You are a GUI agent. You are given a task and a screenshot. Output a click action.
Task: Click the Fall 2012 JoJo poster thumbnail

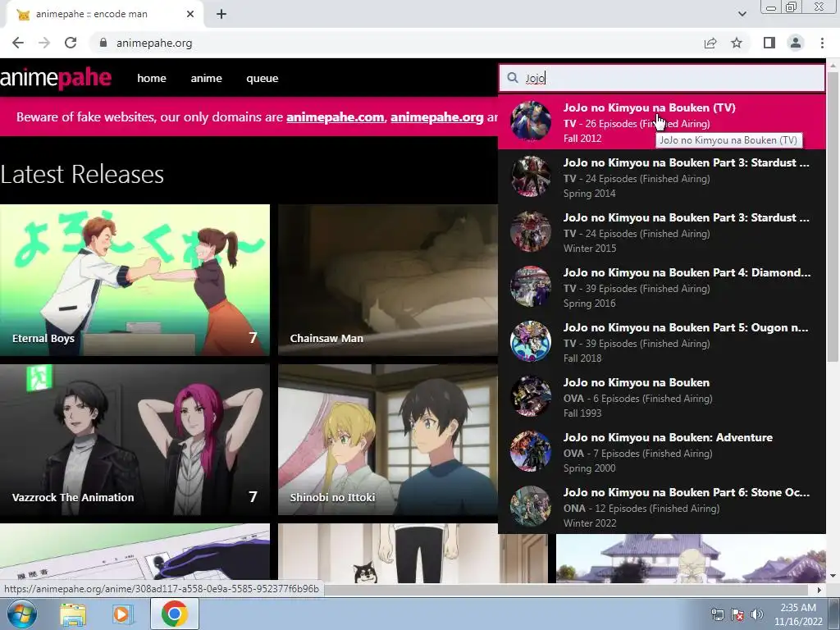tap(531, 121)
